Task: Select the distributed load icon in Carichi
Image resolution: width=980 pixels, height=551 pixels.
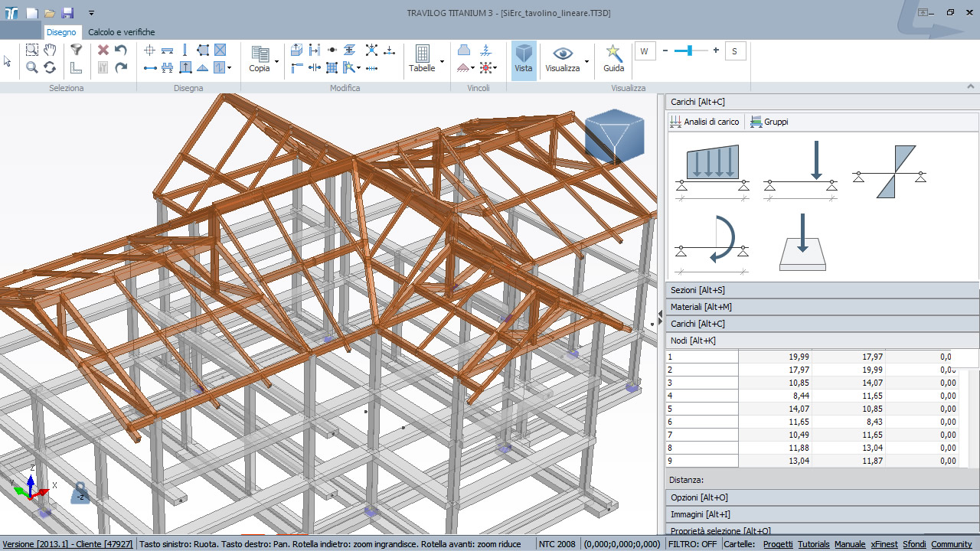Action: (x=712, y=171)
